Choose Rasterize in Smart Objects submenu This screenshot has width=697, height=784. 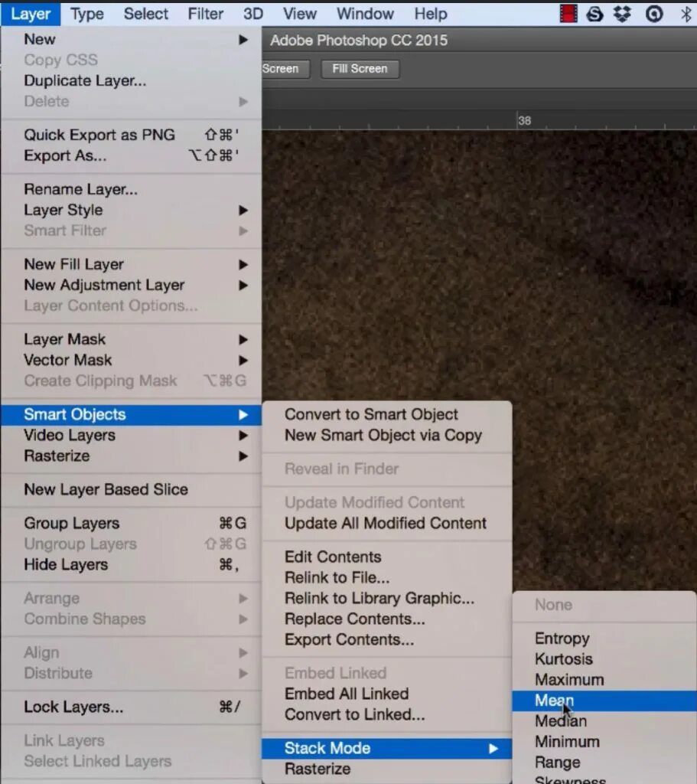386,769
